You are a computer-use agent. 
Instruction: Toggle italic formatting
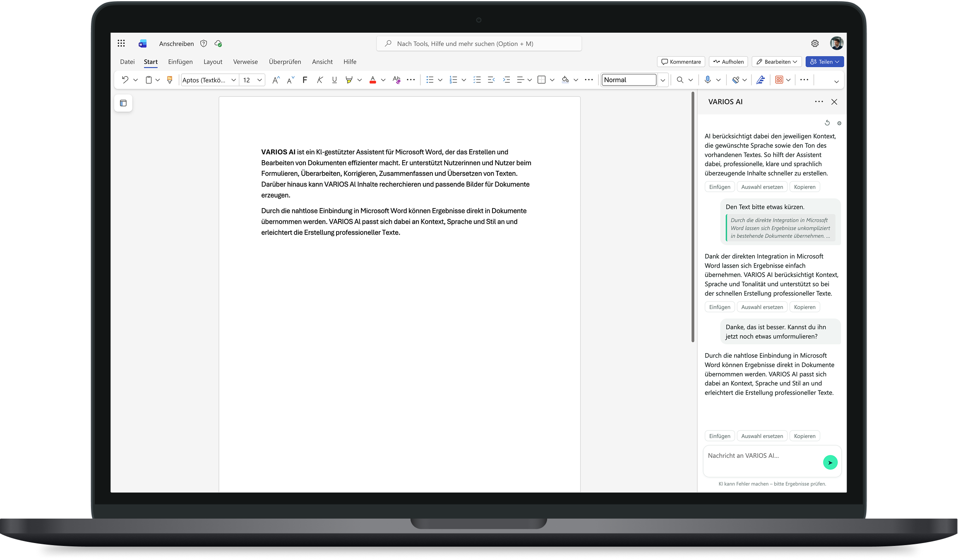pos(320,80)
